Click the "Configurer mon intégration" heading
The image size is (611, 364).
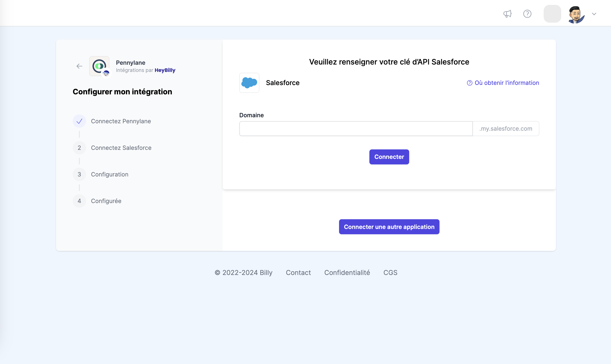122,92
